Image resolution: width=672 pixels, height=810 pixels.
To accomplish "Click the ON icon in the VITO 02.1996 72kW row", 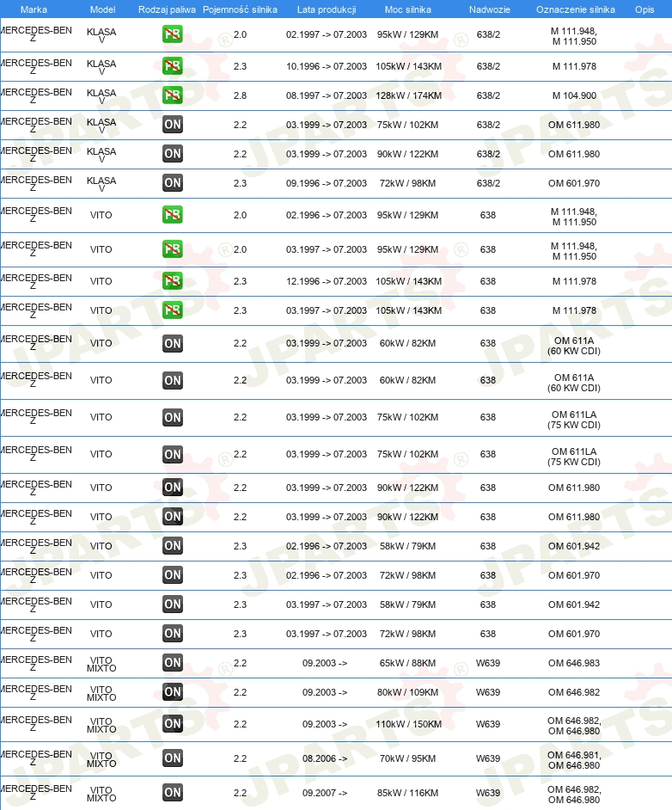I will 173,575.
